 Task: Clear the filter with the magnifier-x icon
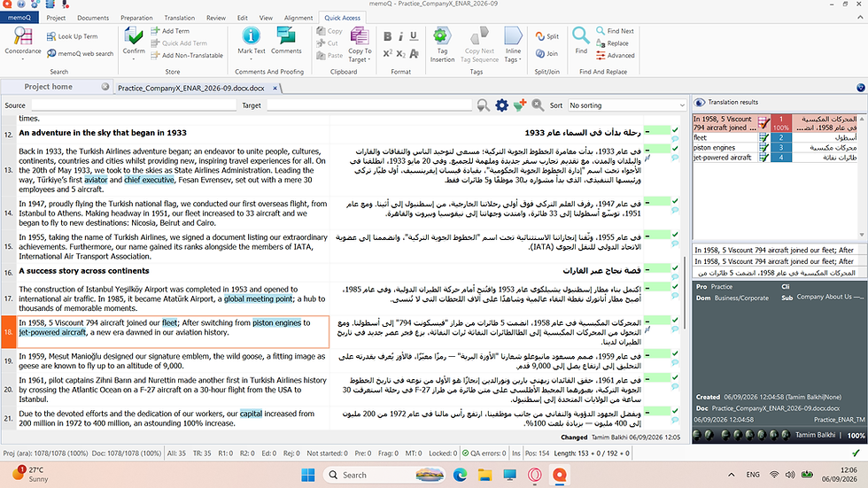(x=537, y=105)
